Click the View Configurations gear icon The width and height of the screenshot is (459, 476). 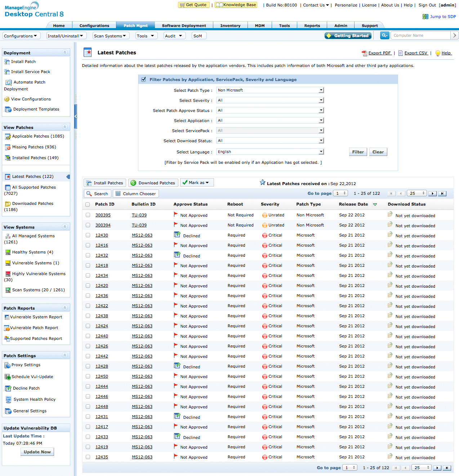coord(7,99)
